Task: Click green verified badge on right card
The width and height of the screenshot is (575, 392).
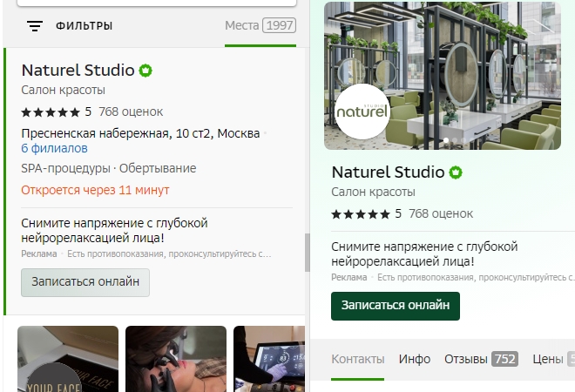Action: [x=457, y=172]
